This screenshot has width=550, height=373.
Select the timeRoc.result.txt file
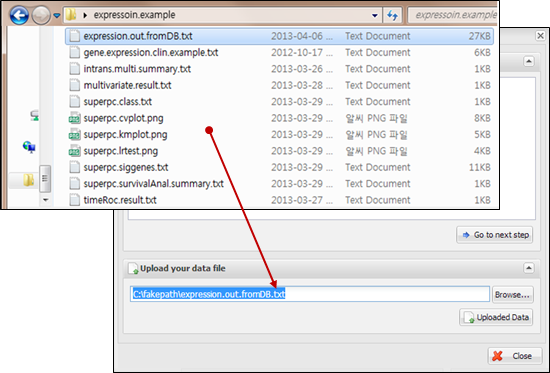tap(279, 200)
